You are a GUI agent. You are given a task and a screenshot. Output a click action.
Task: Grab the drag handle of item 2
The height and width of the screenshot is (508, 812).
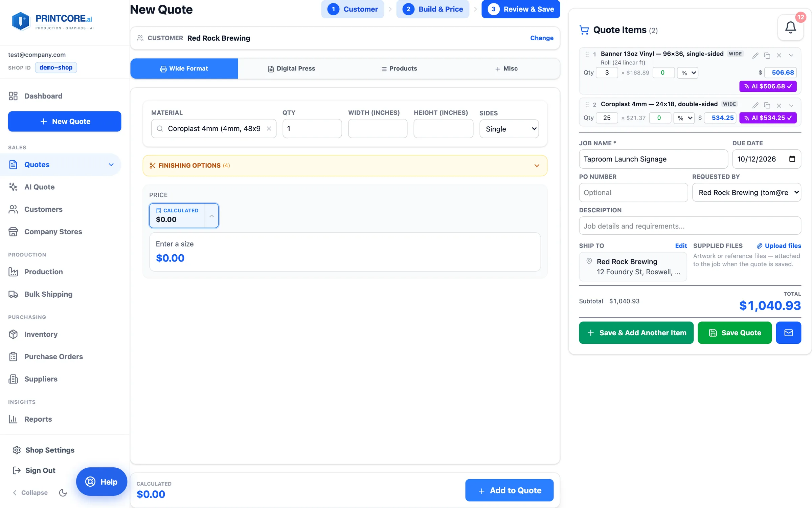point(587,105)
